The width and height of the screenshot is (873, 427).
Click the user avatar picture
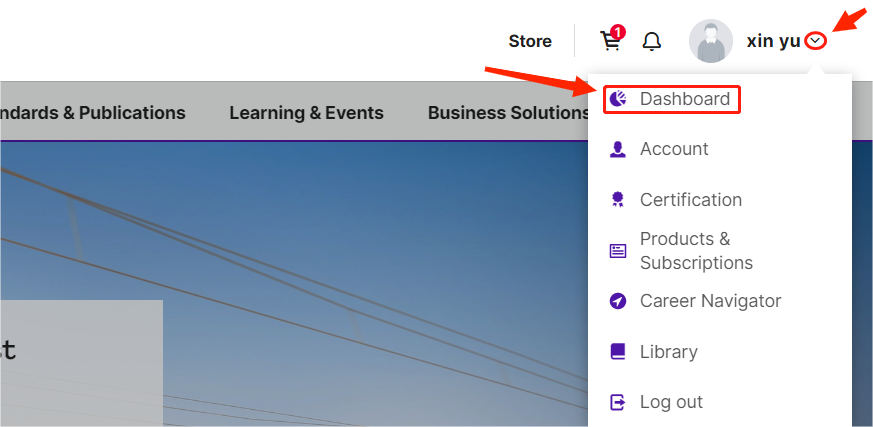[x=711, y=41]
